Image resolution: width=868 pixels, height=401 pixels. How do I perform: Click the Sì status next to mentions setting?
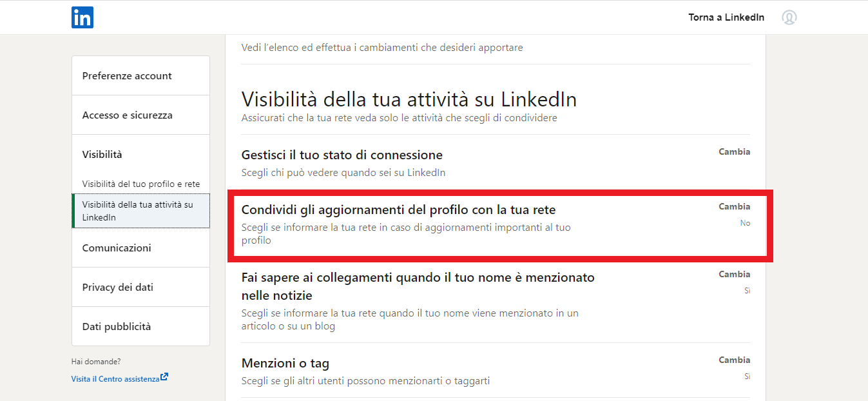pyautogui.click(x=747, y=291)
